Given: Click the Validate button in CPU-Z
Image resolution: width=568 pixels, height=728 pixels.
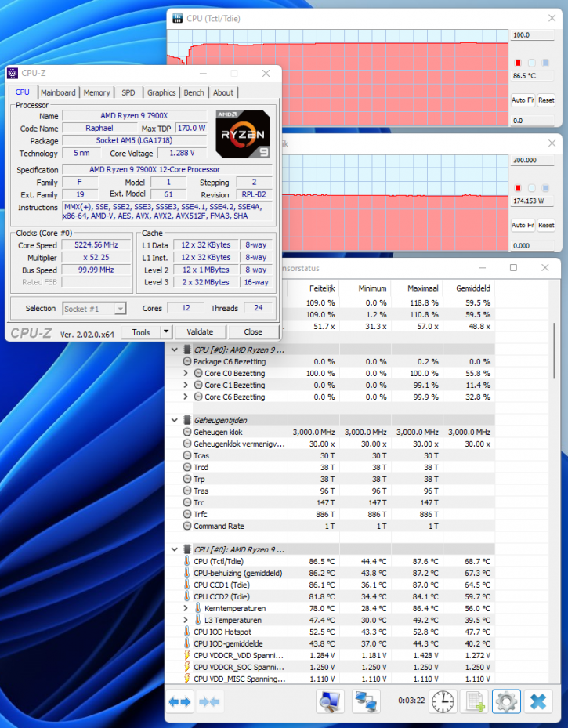Looking at the screenshot, I should click(x=200, y=332).
